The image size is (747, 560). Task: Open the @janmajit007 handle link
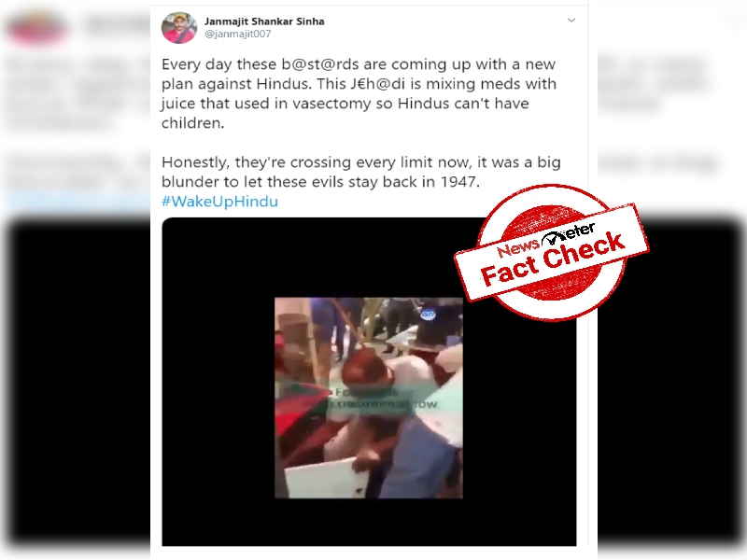[x=238, y=35]
